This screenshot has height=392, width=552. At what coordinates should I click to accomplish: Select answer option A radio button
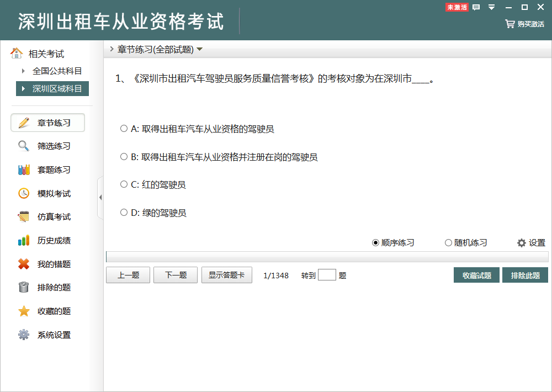(124, 129)
